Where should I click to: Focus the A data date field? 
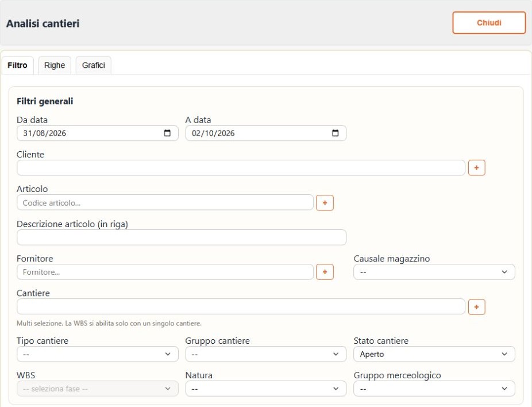point(265,133)
